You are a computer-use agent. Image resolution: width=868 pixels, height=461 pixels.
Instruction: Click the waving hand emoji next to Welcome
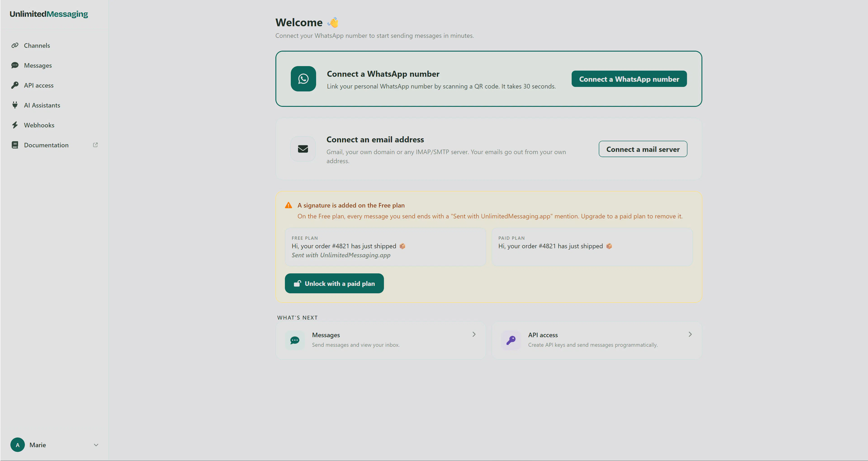333,22
